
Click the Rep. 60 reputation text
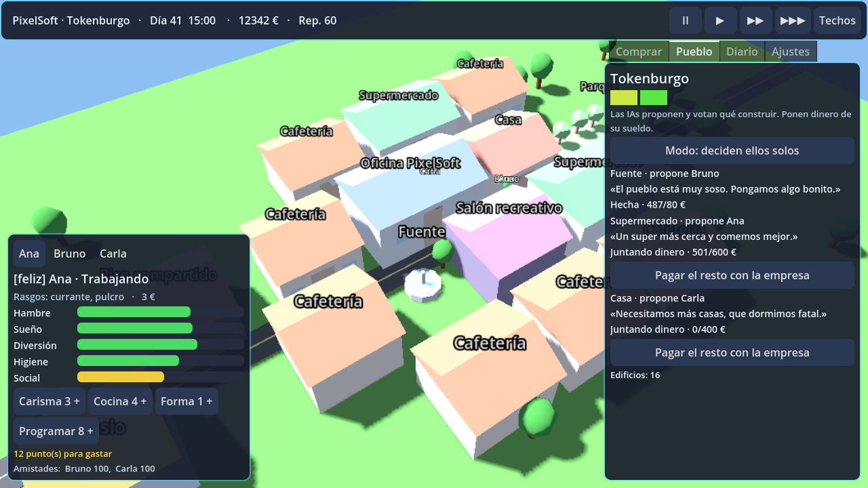pos(317,20)
